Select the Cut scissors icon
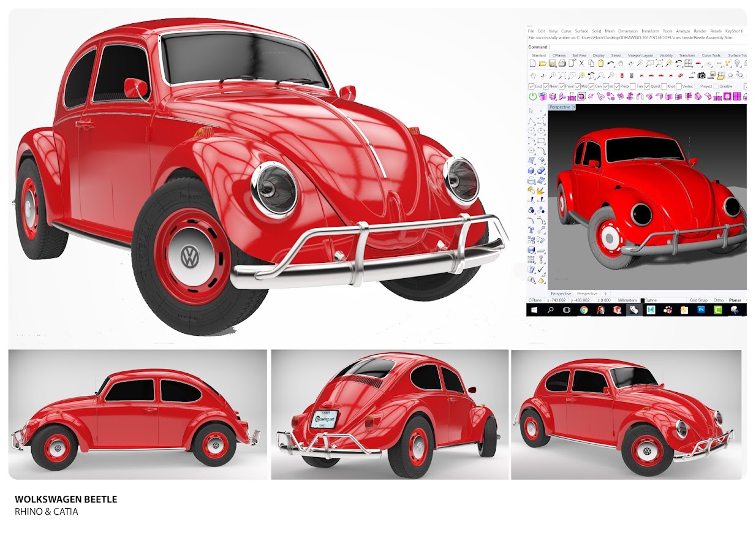756x535 pixels. (x=581, y=63)
